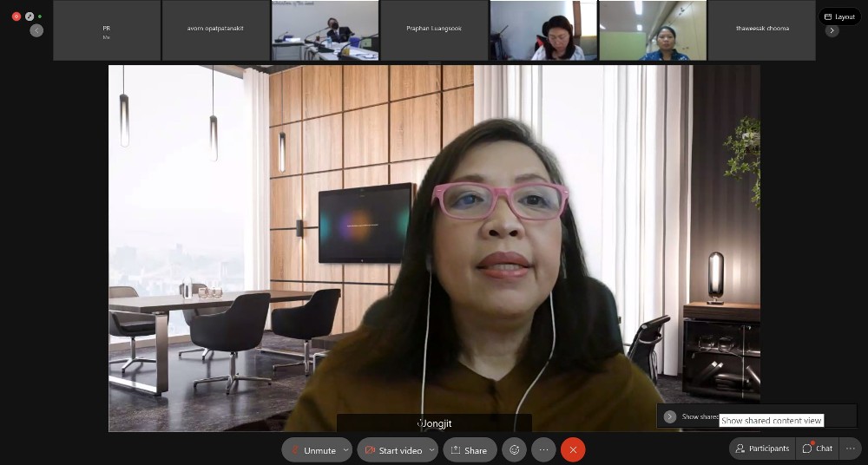Select the thaweesak chooma participant tile
Screen dimensions: 868x465
tap(762, 29)
